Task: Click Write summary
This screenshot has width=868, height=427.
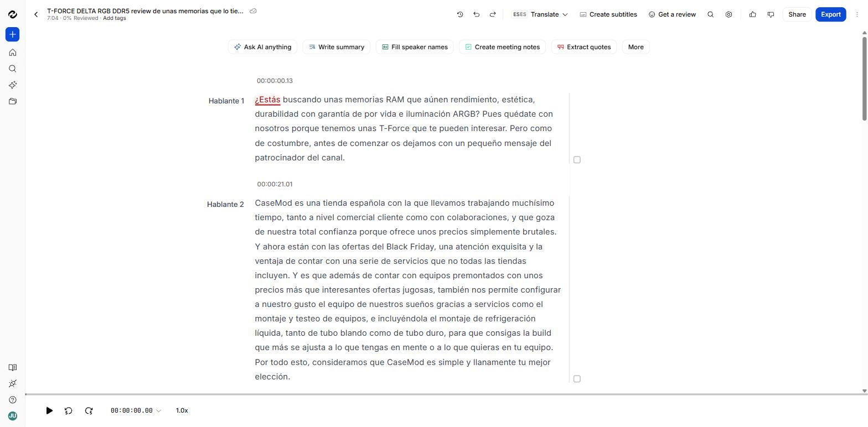Action: (336, 47)
